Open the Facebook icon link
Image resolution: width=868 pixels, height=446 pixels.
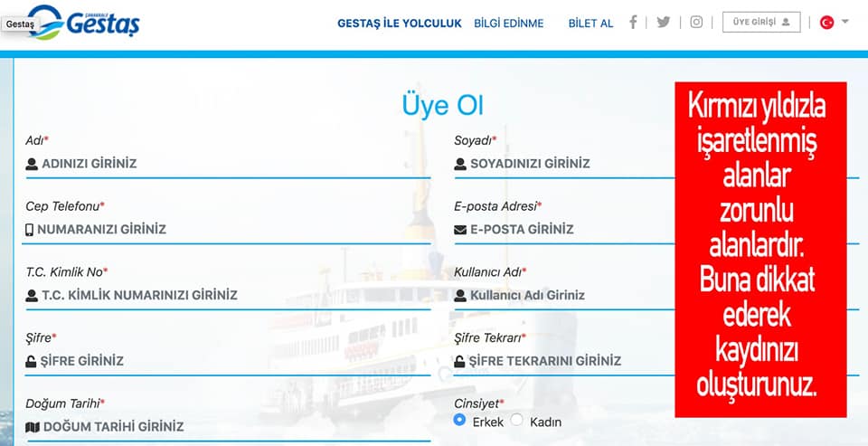[633, 22]
